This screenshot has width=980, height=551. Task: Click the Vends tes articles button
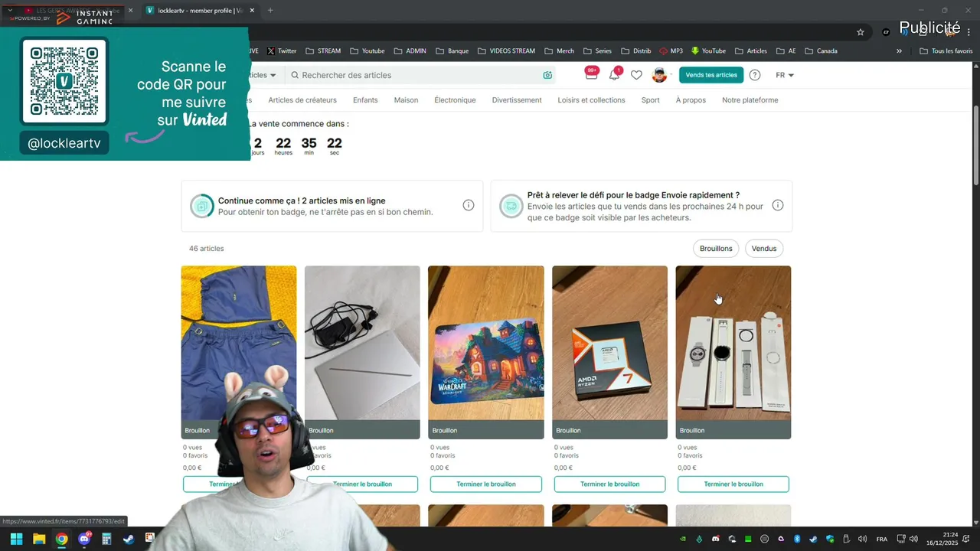(711, 75)
